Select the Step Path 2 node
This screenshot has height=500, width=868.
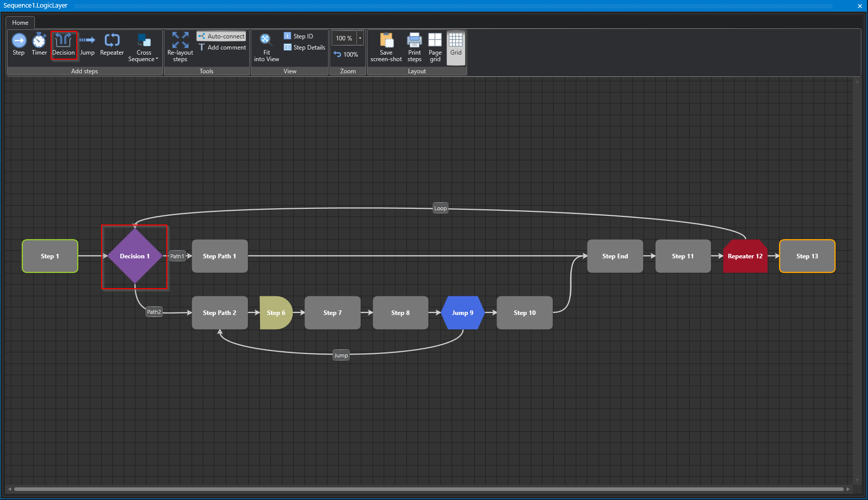220,313
